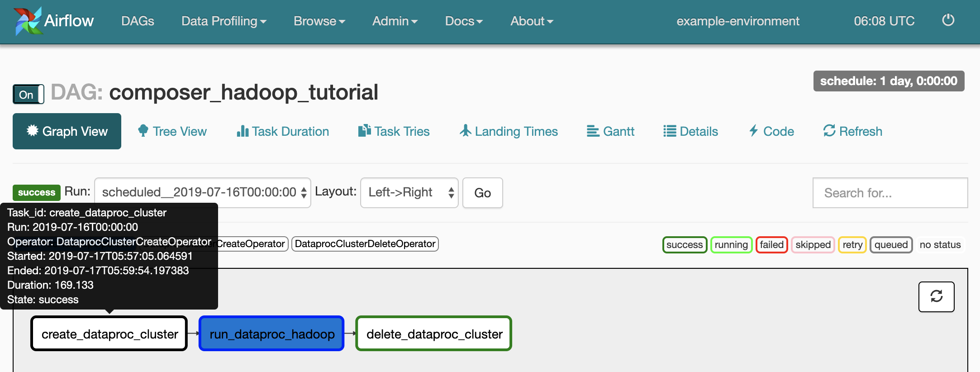
Task: Expand the Data Profiling menu
Action: 224,21
